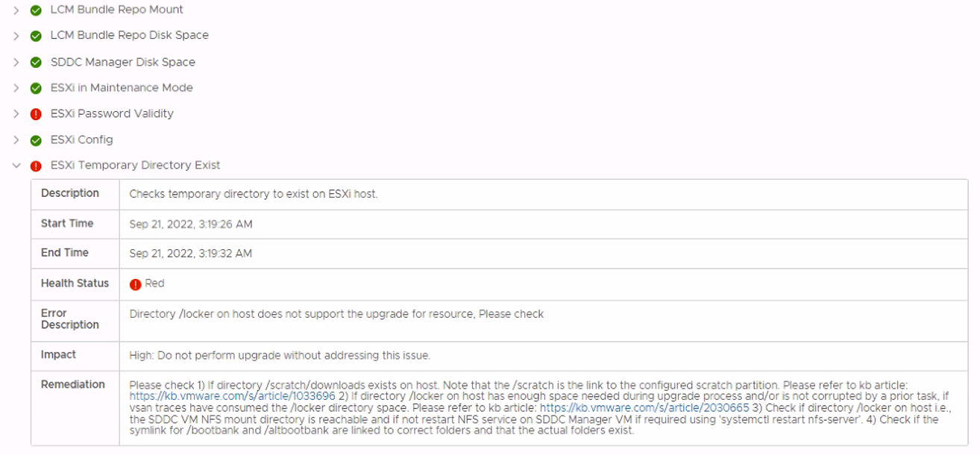Click the red Health Status icon in table
Image resolution: width=980 pixels, height=455 pixels.
point(135,284)
